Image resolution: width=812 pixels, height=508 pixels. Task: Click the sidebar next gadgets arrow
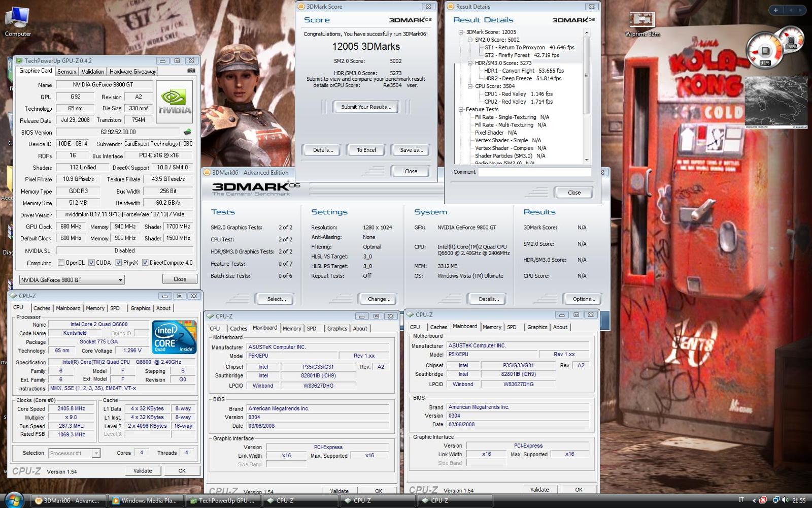point(800,10)
